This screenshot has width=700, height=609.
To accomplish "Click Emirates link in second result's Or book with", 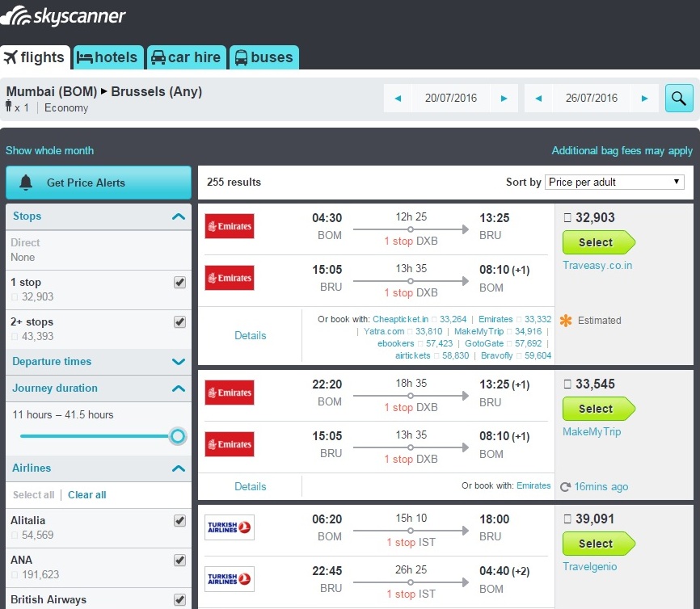I will pos(533,486).
